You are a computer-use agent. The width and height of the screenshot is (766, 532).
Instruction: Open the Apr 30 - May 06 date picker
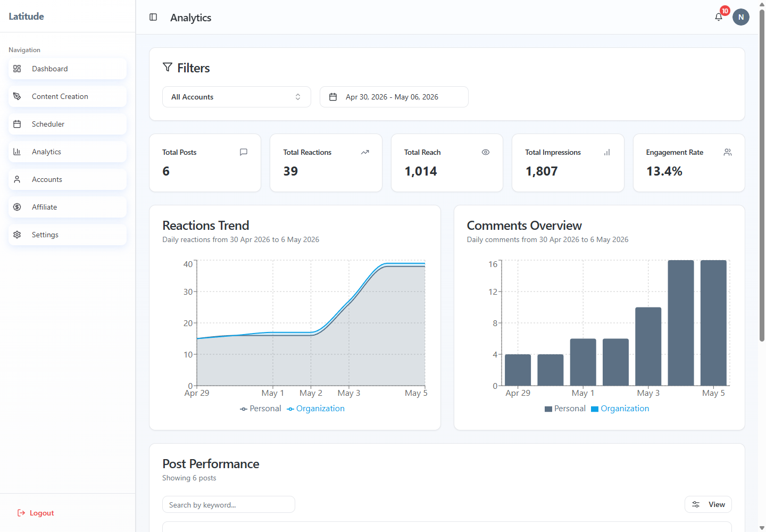click(394, 97)
